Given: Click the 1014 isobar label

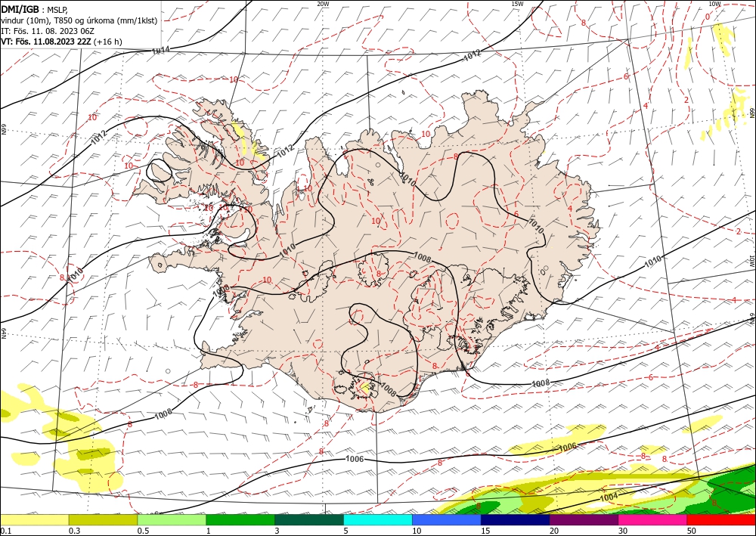Looking at the screenshot, I should click(160, 50).
